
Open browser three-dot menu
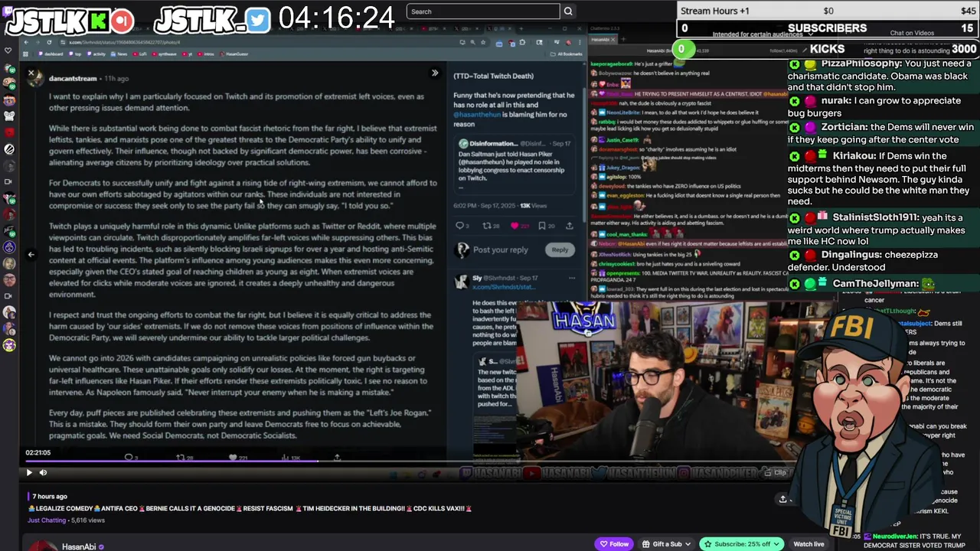(578, 42)
